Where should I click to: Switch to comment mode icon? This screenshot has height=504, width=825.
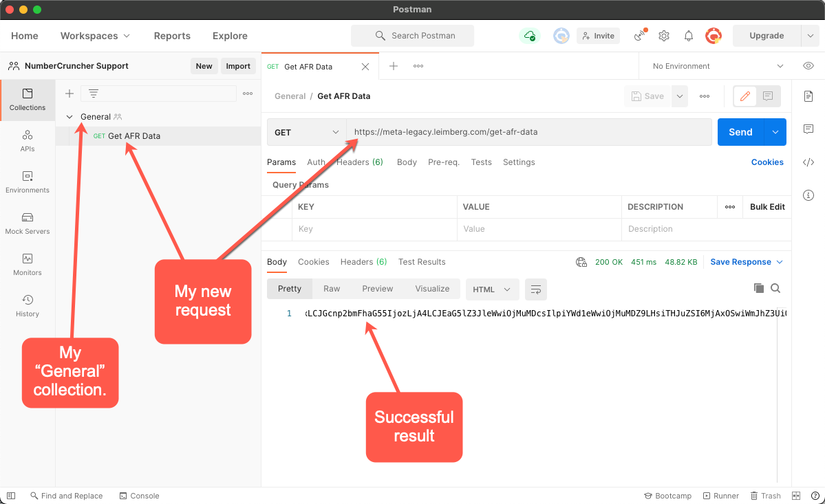tap(768, 96)
